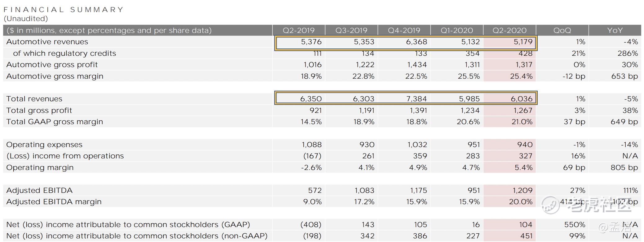Click the FINANCIAL SUMMARY title text
The width and height of the screenshot is (644, 242).
64,10
